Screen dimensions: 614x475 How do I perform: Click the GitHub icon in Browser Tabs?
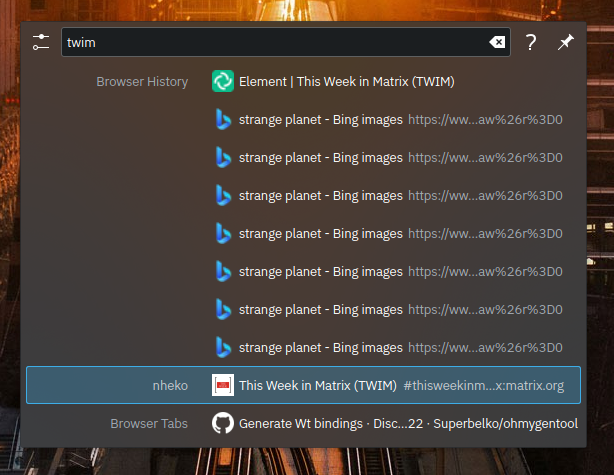tap(223, 424)
